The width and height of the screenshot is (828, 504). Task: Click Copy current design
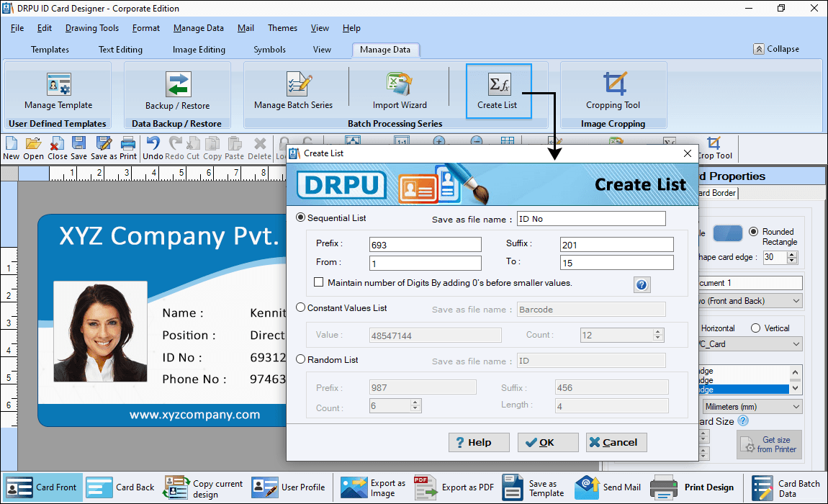coord(203,487)
